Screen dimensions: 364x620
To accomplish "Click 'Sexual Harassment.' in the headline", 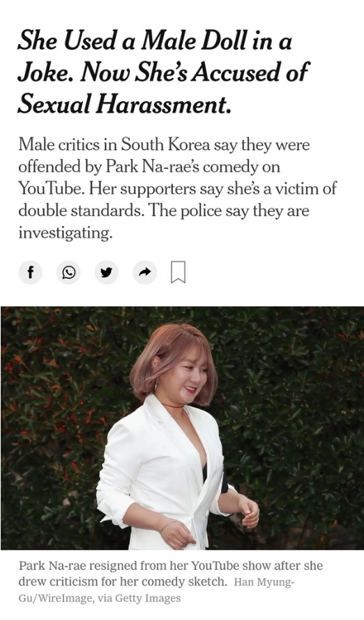I will 124,104.
